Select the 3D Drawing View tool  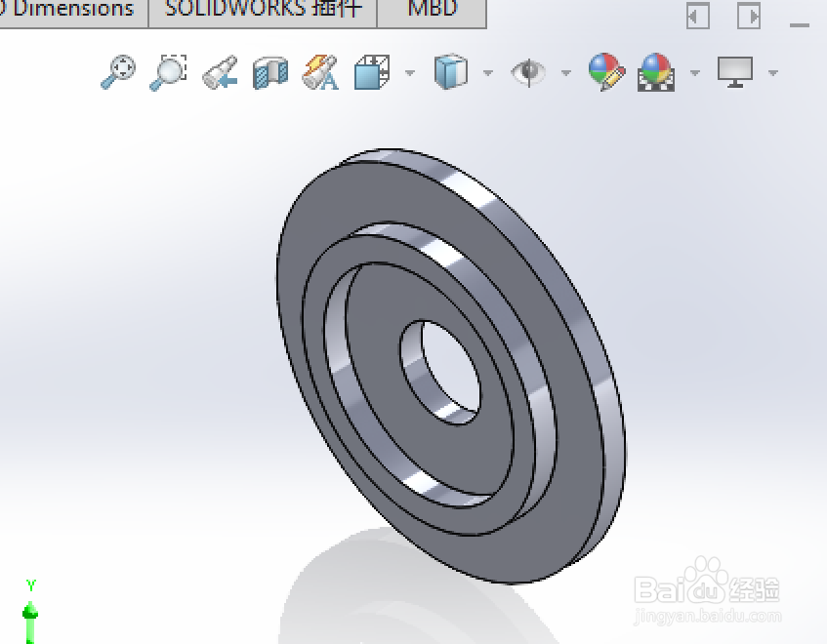tap(319, 72)
